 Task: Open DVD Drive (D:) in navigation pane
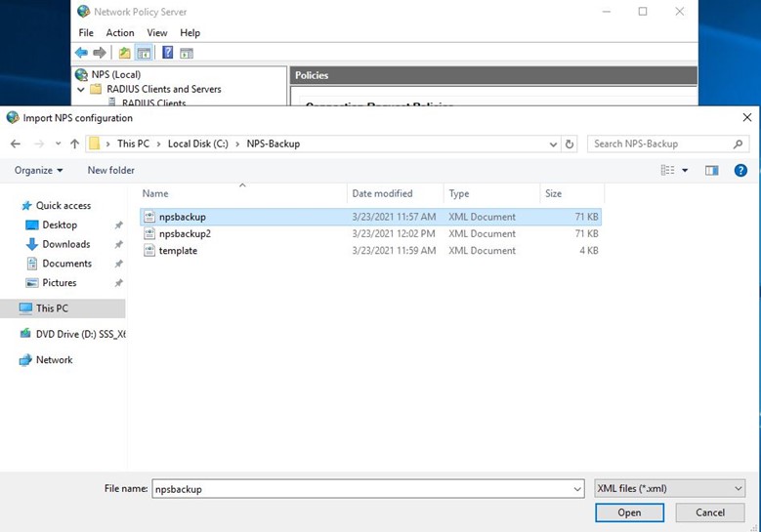coord(72,334)
